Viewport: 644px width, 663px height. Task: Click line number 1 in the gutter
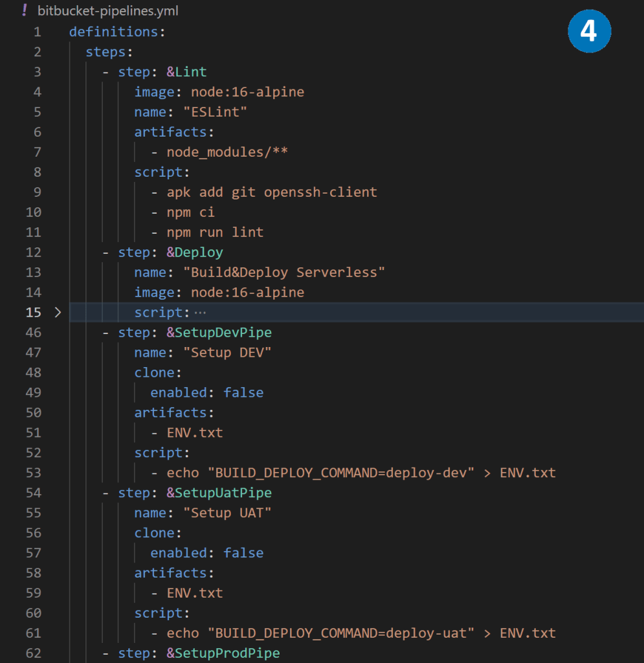point(37,32)
